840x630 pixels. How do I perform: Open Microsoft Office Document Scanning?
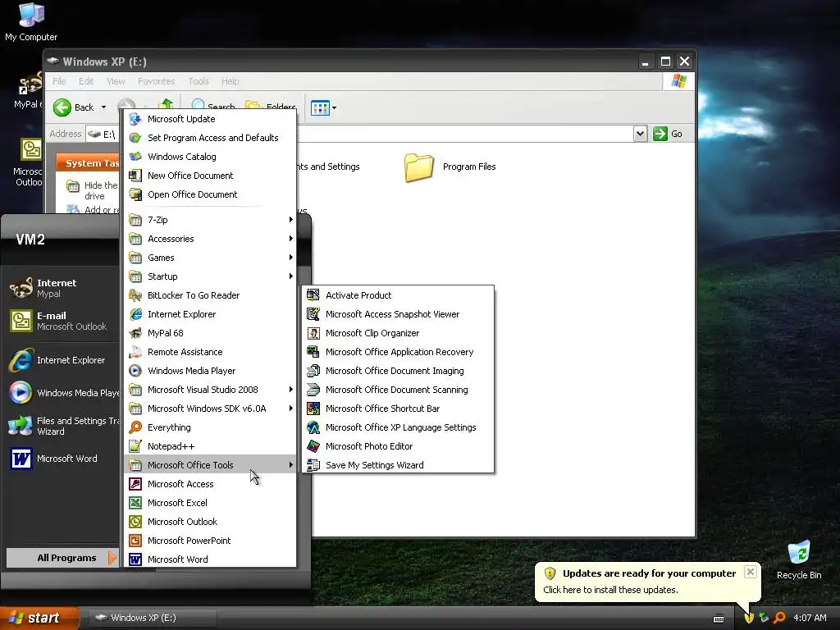tap(398, 390)
